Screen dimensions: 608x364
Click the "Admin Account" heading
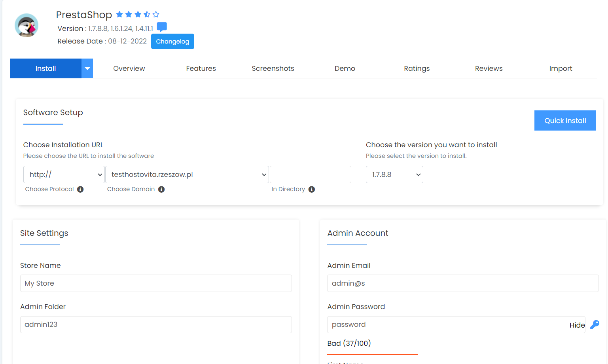pos(358,233)
